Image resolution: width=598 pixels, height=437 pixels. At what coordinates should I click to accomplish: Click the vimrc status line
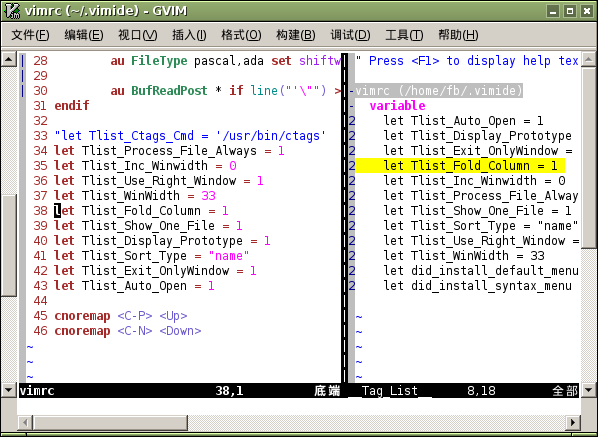pyautogui.click(x=180, y=390)
